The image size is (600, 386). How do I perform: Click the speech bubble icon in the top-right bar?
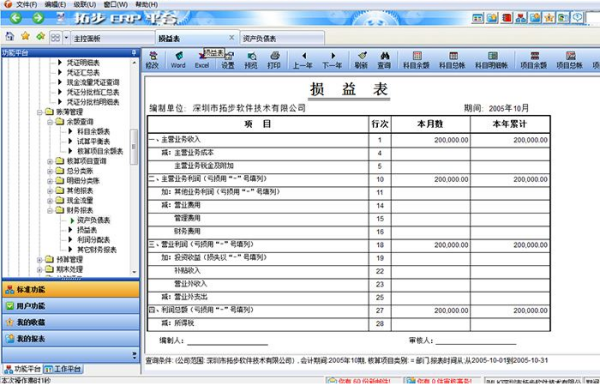[577, 18]
